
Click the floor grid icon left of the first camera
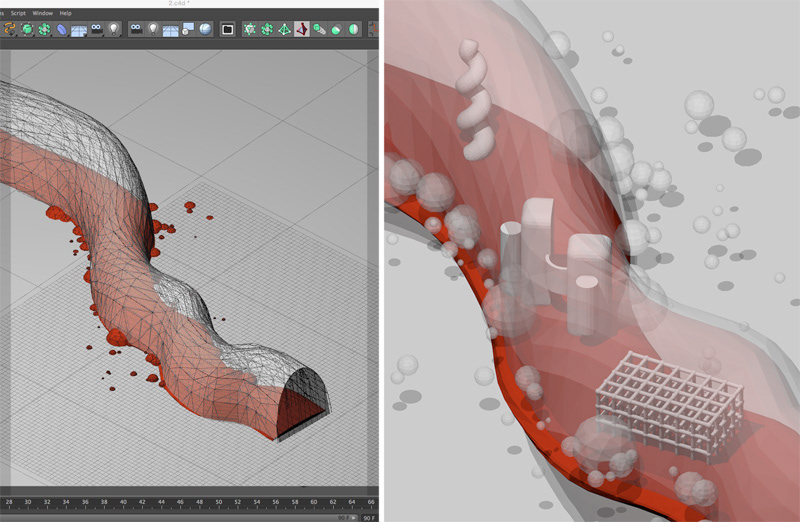[x=79, y=30]
